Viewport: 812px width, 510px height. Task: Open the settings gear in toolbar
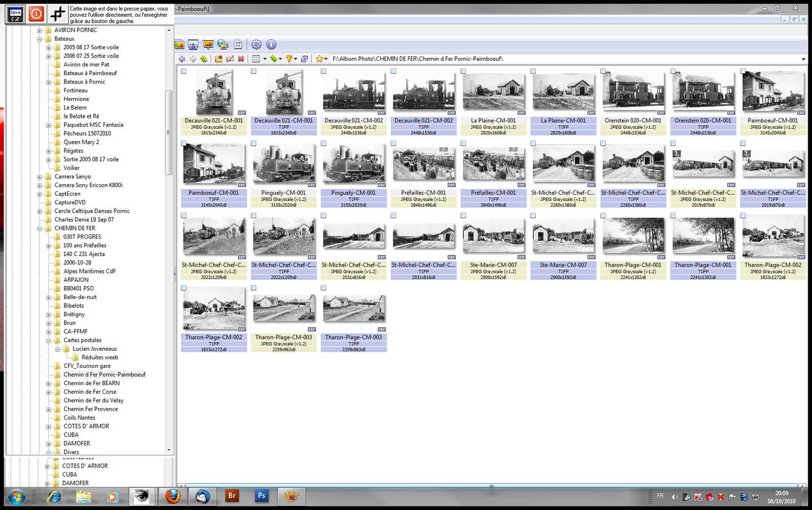tap(256, 45)
